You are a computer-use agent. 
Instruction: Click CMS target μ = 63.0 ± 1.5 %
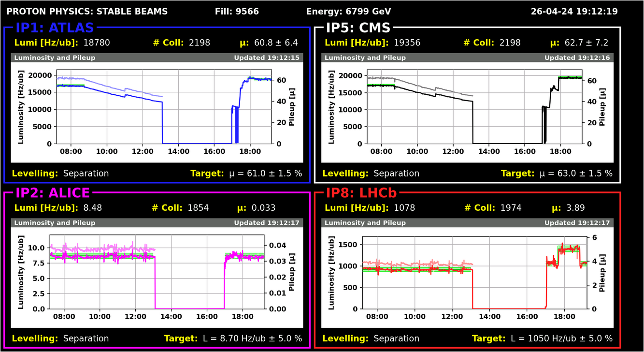pos(576,173)
